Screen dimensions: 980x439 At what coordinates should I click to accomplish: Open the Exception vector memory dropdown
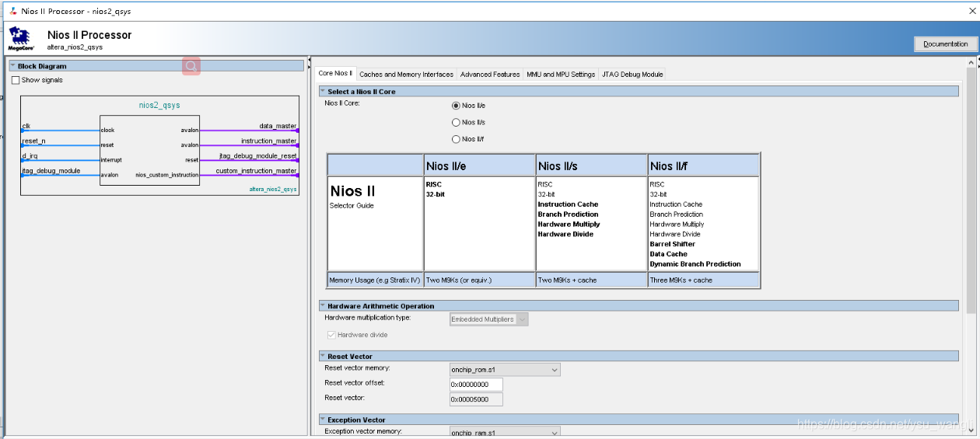click(505, 432)
